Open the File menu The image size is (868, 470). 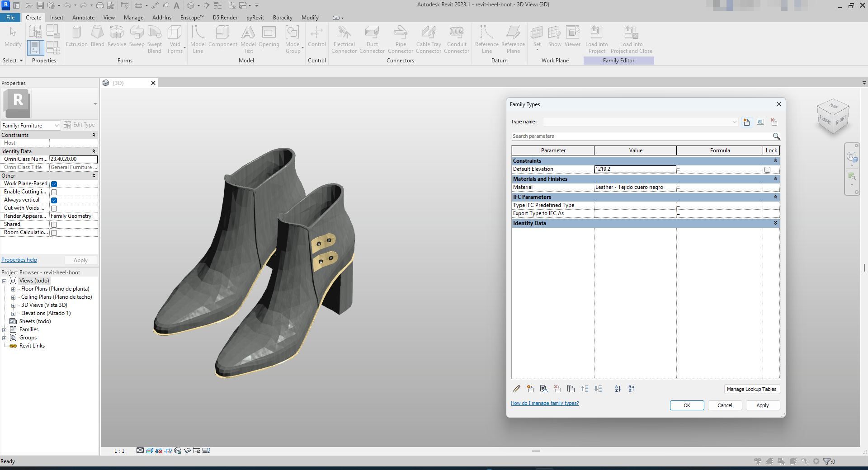[10, 18]
